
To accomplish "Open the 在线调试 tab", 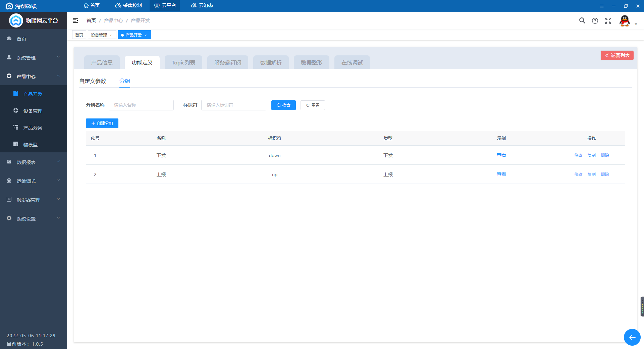I will click(x=352, y=62).
